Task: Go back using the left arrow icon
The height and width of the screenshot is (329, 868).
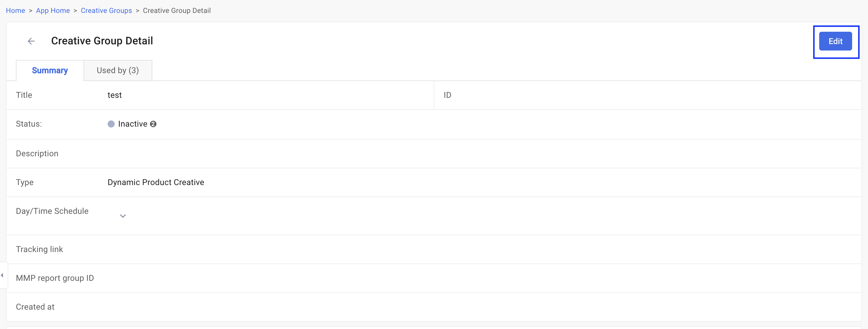Action: (x=31, y=41)
